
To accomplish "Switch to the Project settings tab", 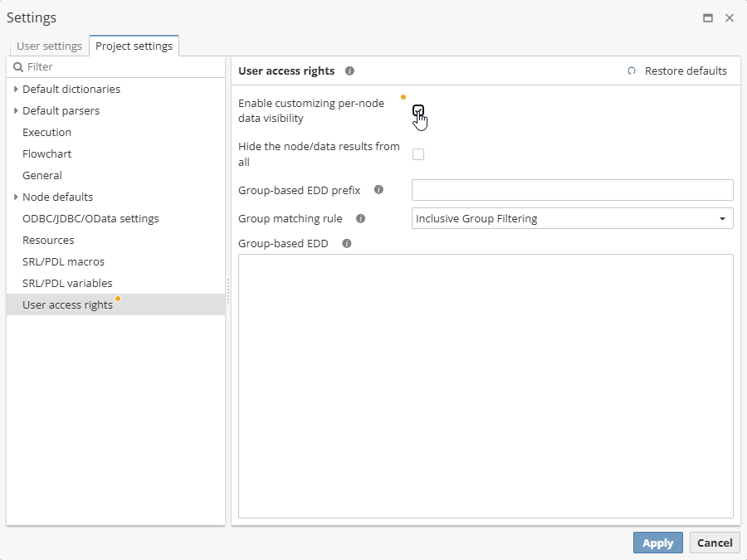I will (x=134, y=46).
